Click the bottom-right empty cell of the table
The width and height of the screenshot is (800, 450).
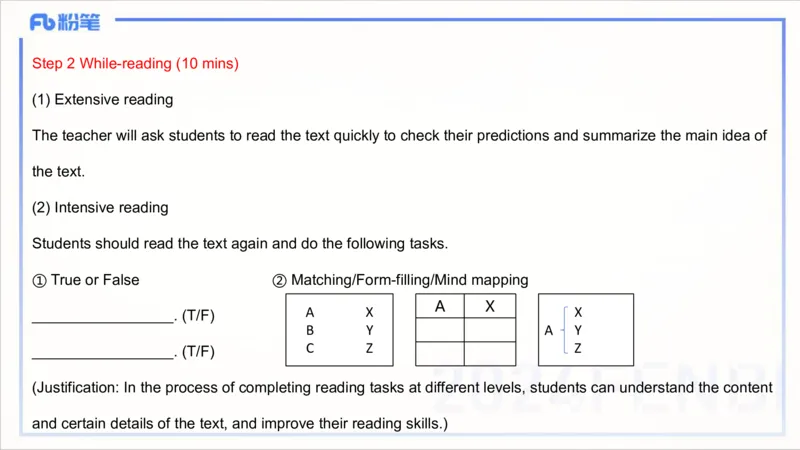tap(490, 354)
